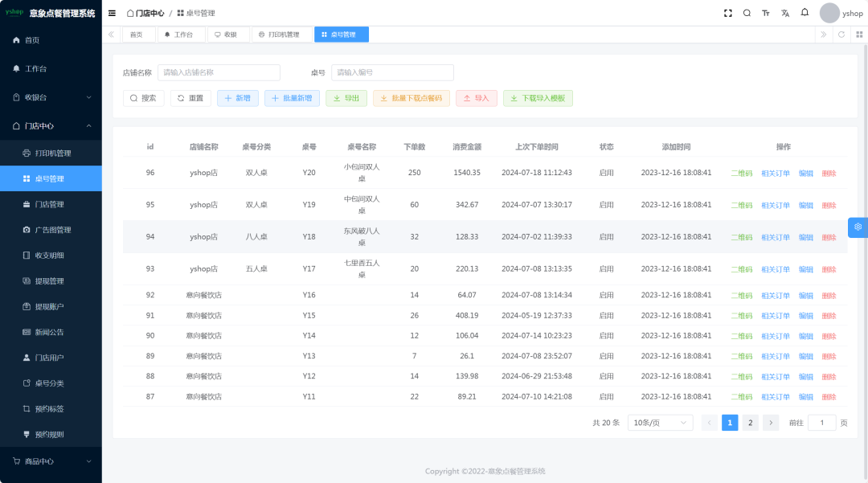Go to page 2 of the table

750,423
